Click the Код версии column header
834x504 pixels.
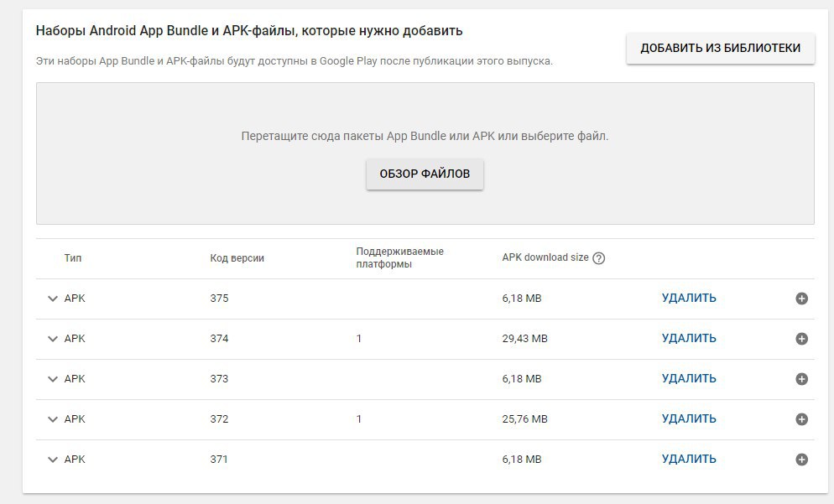pos(237,258)
